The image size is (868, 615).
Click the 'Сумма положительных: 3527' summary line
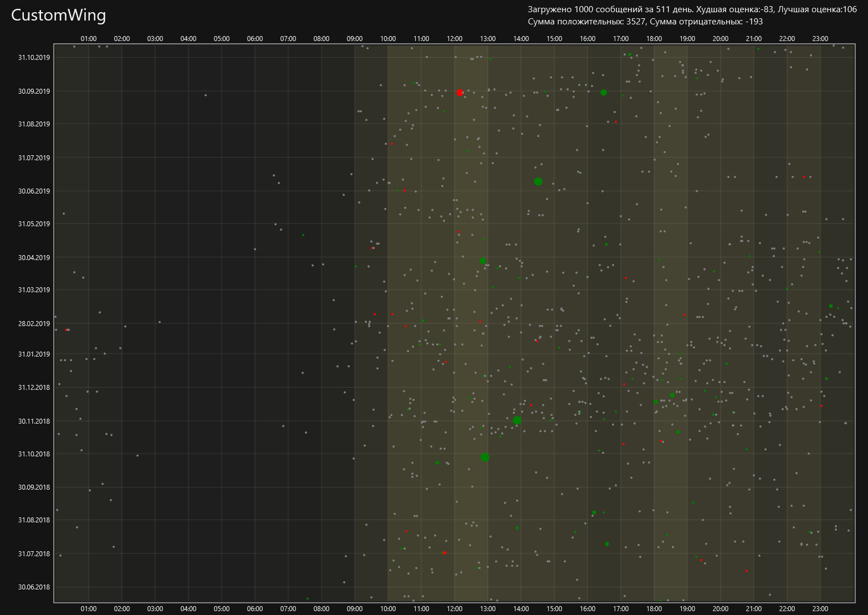tap(645, 22)
